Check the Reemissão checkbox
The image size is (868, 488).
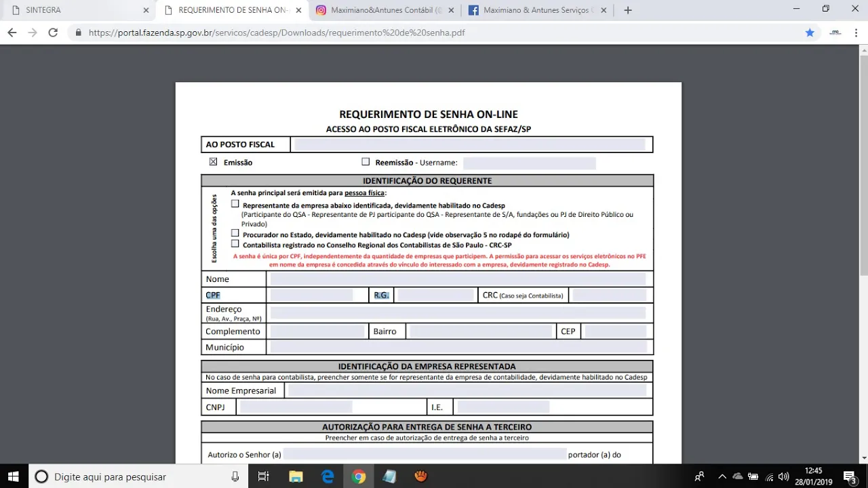366,162
